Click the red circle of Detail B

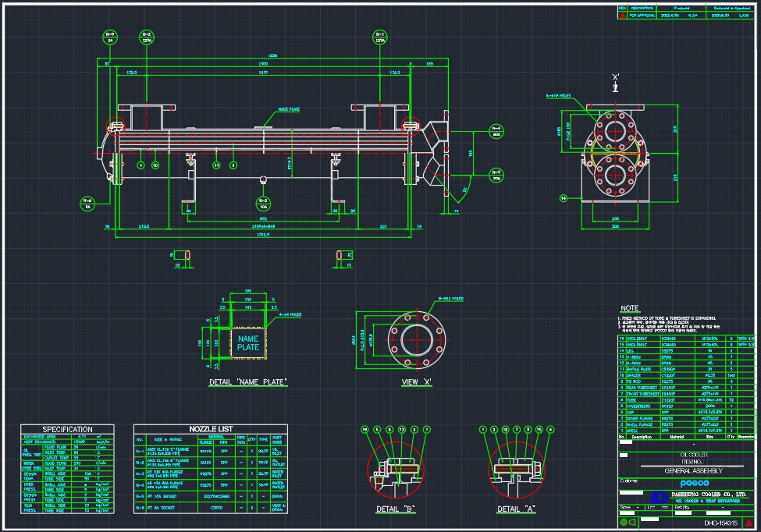[395, 473]
